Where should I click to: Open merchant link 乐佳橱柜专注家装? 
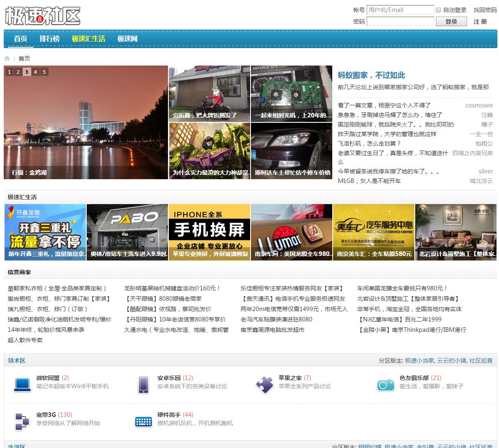tap(292, 288)
